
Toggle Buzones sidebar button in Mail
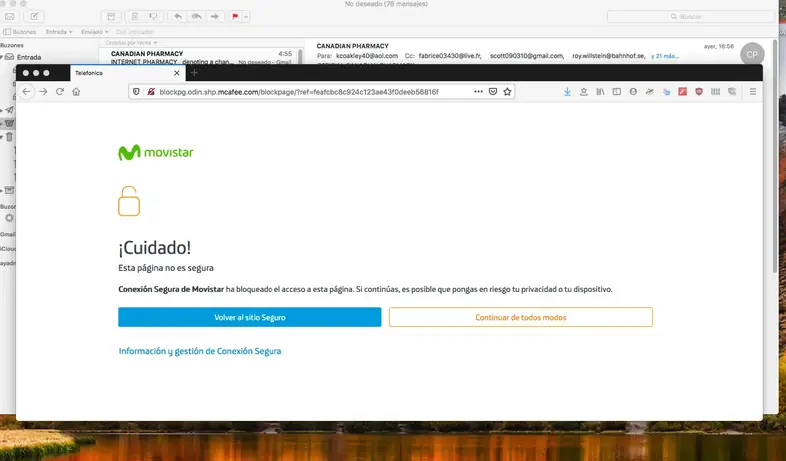point(20,32)
